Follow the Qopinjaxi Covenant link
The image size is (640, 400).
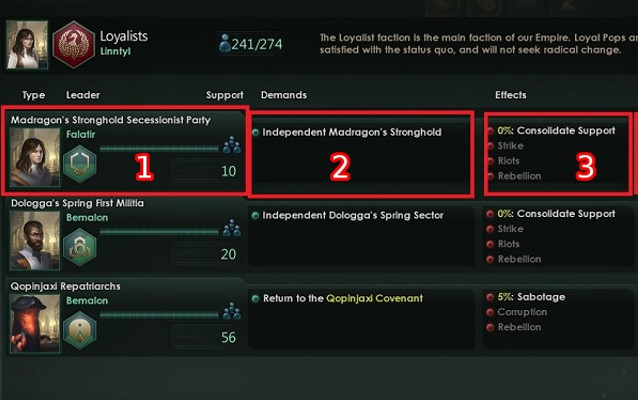pos(374,298)
